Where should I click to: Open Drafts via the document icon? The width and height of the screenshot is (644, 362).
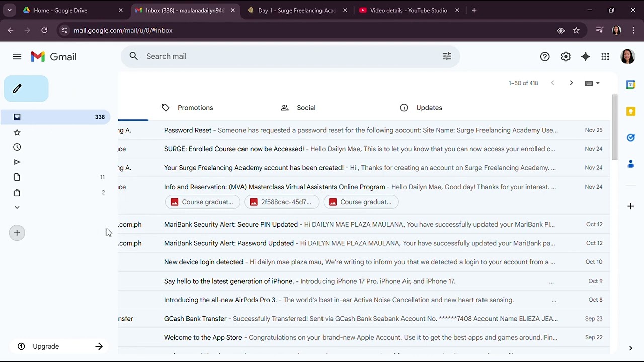(17, 177)
